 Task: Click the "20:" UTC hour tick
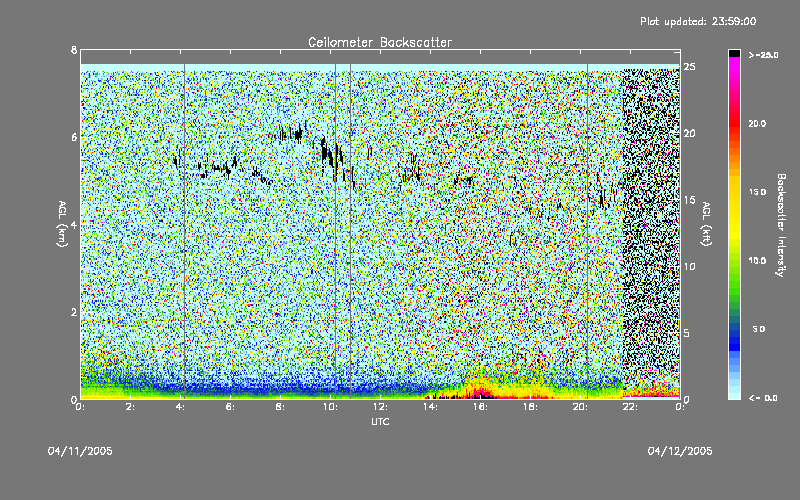coord(580,407)
